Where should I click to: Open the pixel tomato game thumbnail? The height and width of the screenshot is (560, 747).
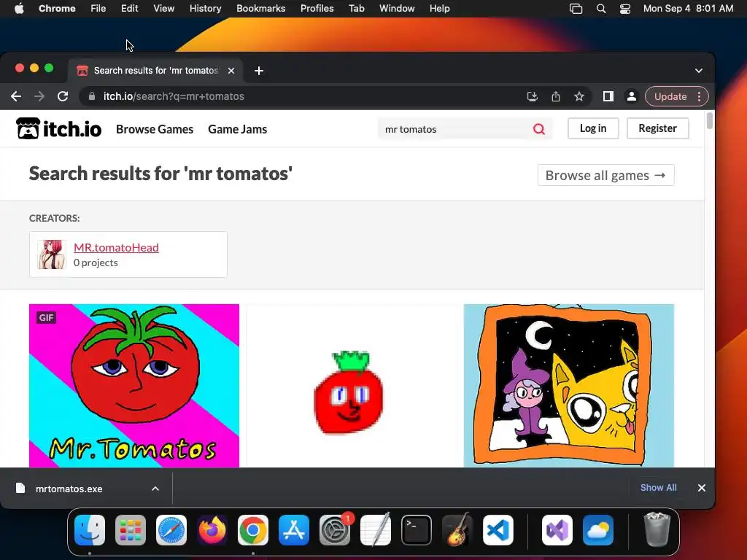coord(352,386)
